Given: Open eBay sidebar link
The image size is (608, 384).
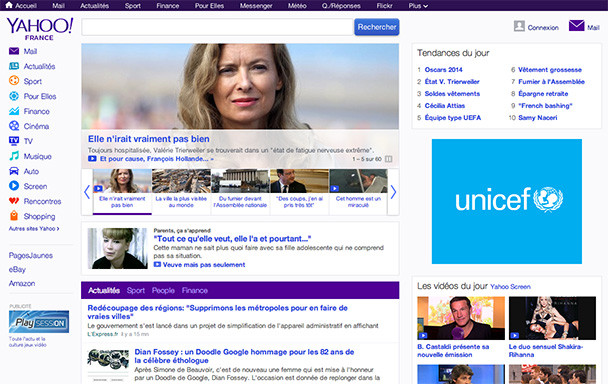Looking at the screenshot, I should click(x=17, y=270).
